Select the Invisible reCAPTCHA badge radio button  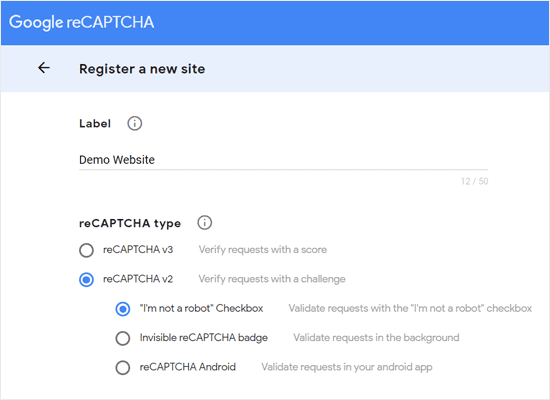point(123,338)
